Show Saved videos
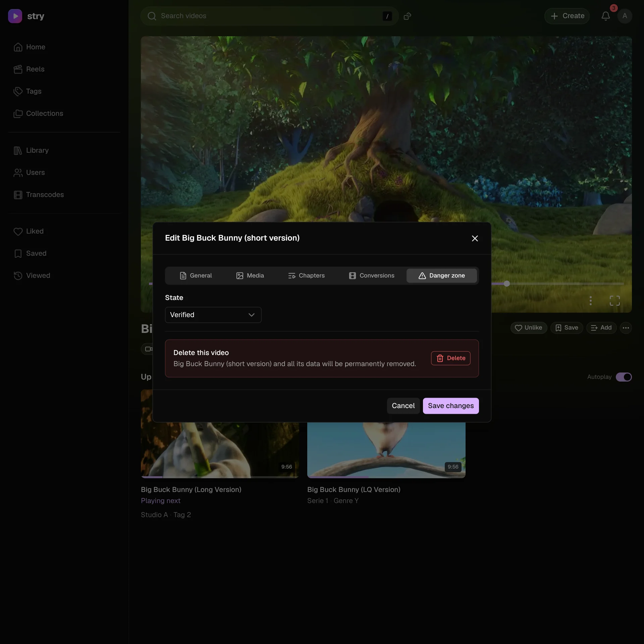The image size is (644, 644). (x=30, y=253)
